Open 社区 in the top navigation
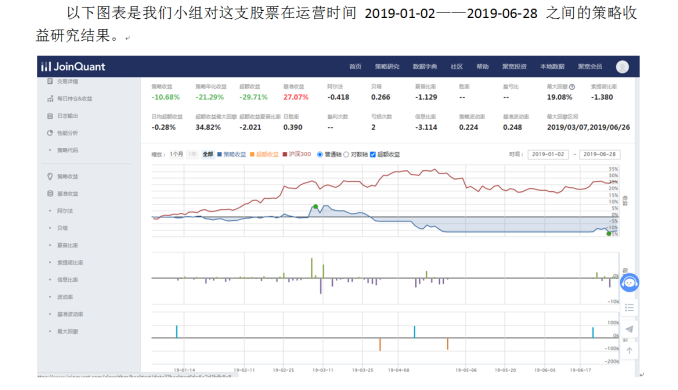The height and width of the screenshot is (390, 678). 457,67
